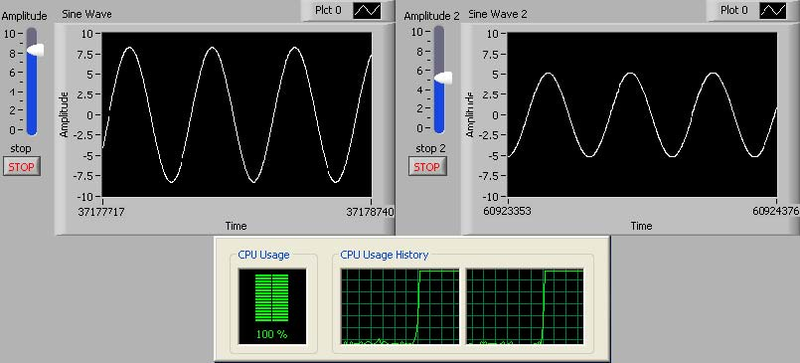Click the -10 y-axis minimum on Sine Wave 2

point(491,197)
